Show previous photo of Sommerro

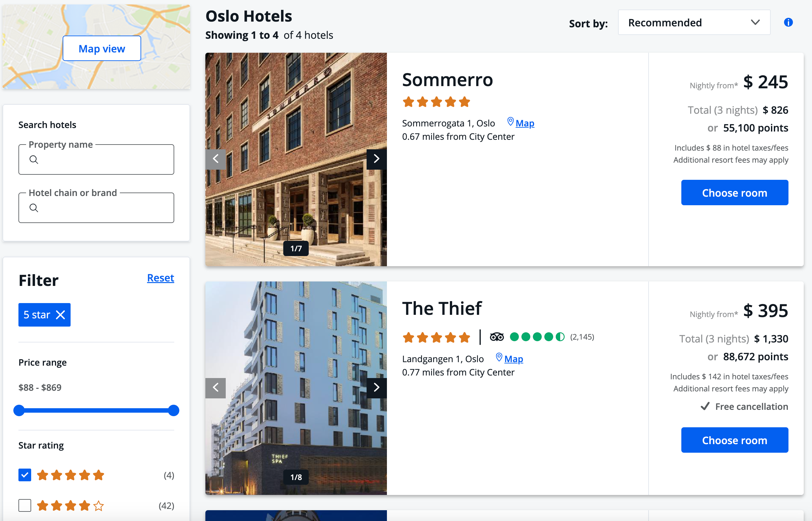[216, 159]
